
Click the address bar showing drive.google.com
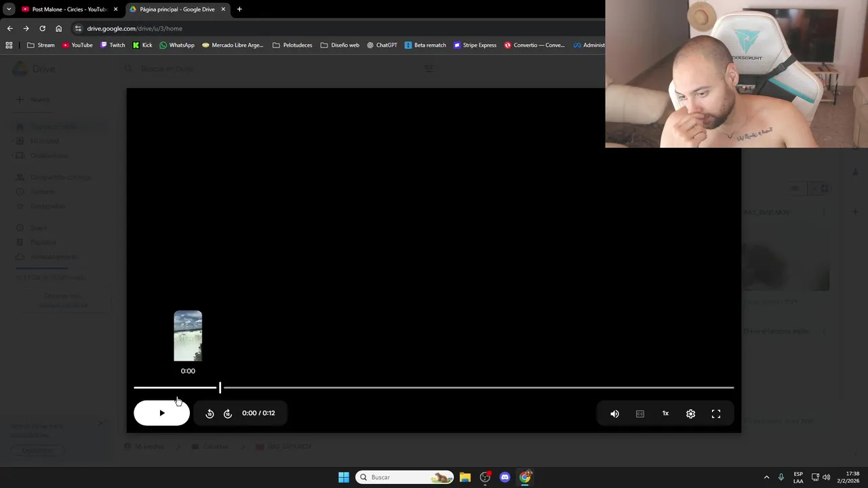coord(339,28)
